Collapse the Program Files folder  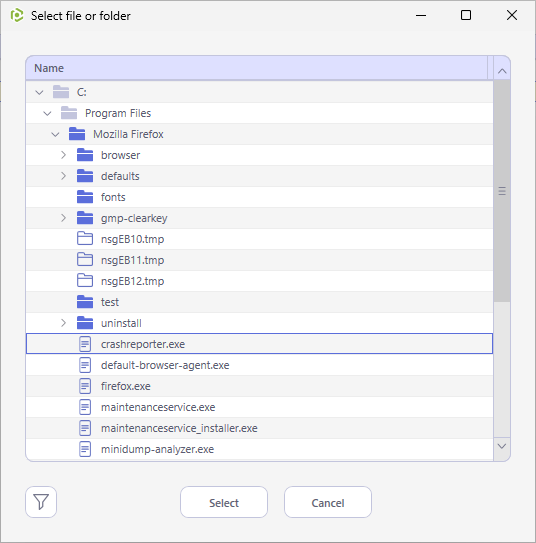[x=47, y=114]
